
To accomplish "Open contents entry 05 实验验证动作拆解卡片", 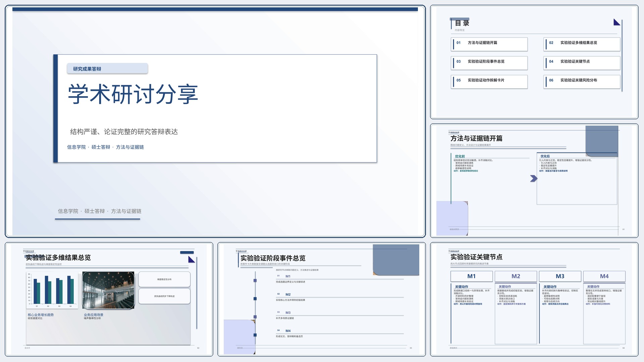I will (489, 82).
